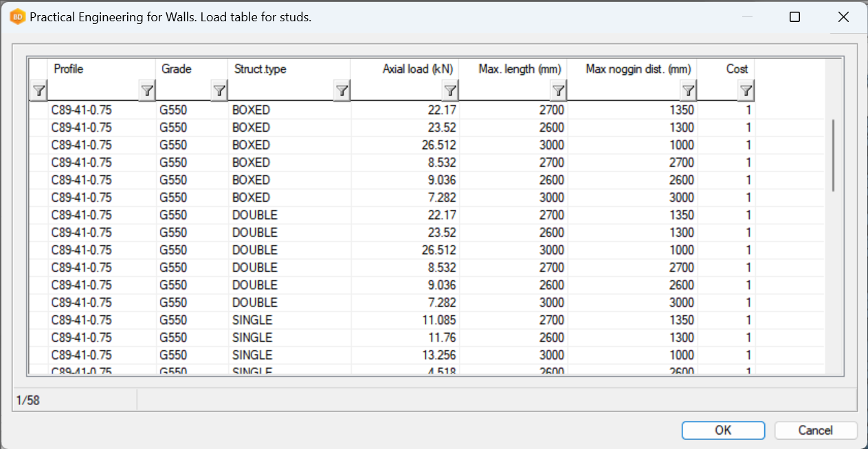The width and height of the screenshot is (868, 449).
Task: Open the Grade column filter icon
Action: tap(219, 91)
